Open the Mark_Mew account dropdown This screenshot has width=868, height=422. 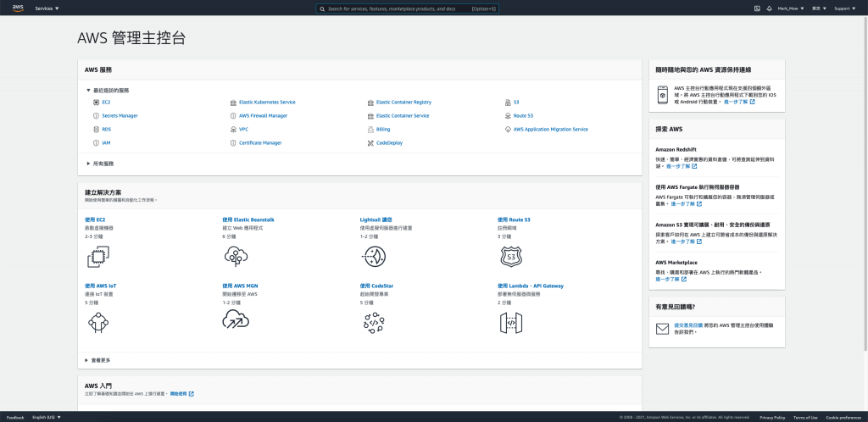coord(791,8)
